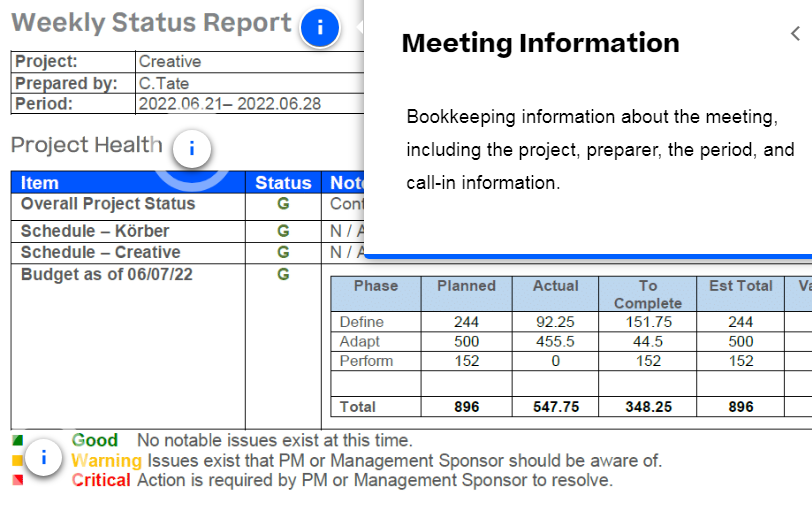Click the Project Health section heading

[x=86, y=145]
